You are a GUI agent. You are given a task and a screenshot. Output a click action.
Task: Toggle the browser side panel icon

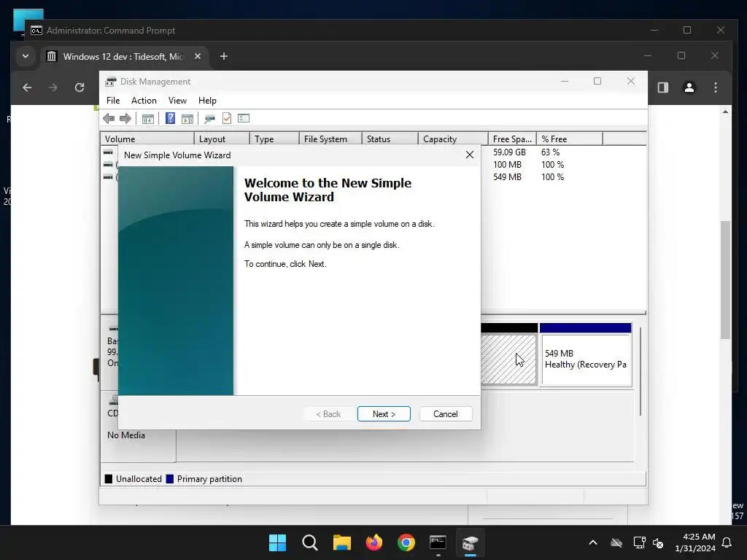point(663,87)
